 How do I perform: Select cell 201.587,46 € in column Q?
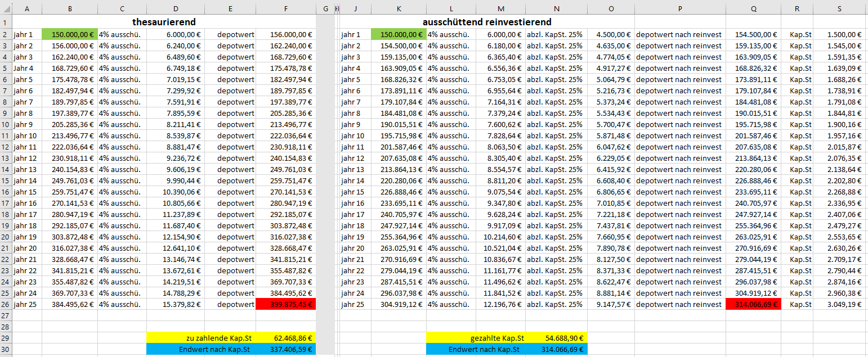754,135
